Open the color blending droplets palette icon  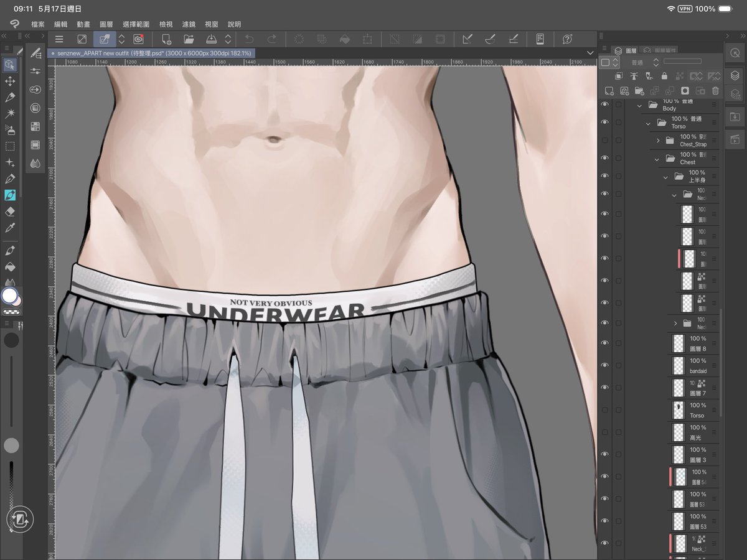click(x=35, y=164)
